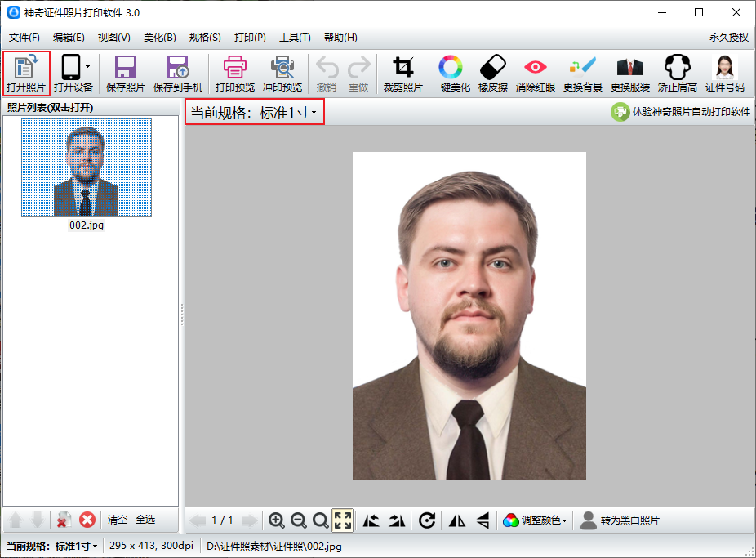The height and width of the screenshot is (558, 756).
Task: Rotate photo left icon
Action: pos(371,520)
